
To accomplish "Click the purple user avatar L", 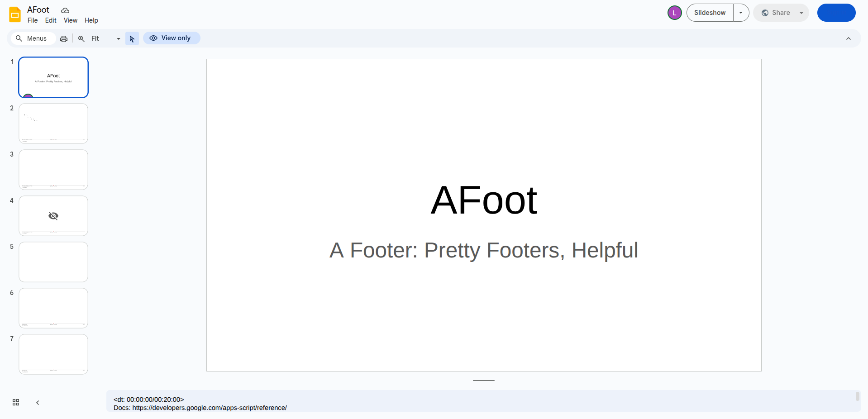I will (x=674, y=13).
